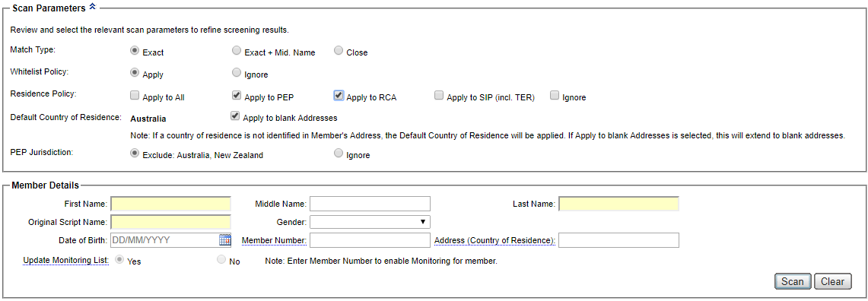Click the Address (Country of Residence) field
The width and height of the screenshot is (868, 301).
pyautogui.click(x=619, y=240)
